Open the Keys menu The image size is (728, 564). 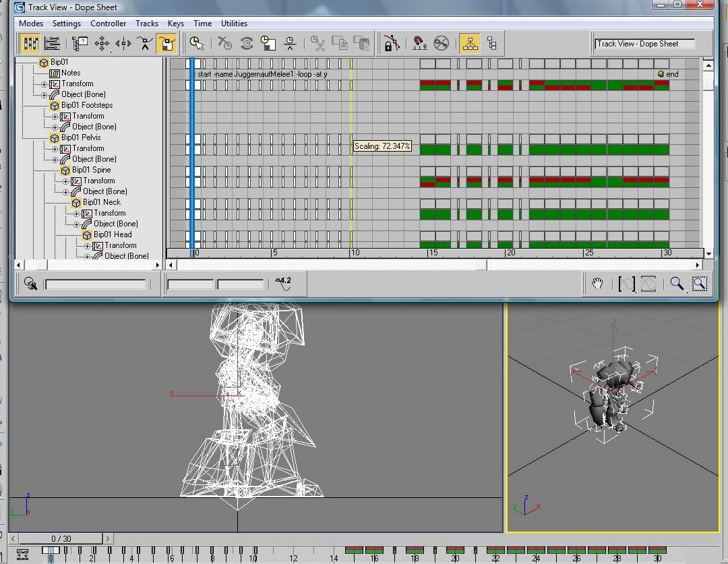[175, 23]
